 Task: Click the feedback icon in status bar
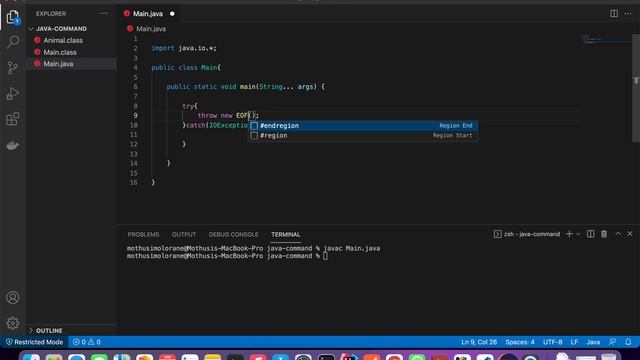click(x=612, y=342)
